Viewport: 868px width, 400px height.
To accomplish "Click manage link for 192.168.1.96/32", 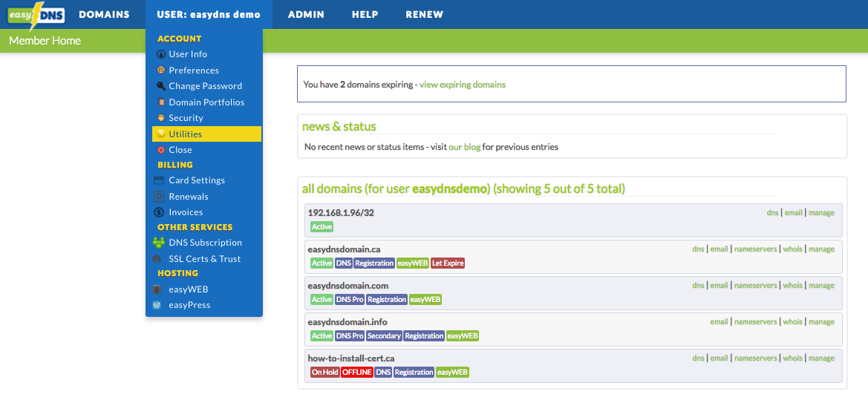I will [821, 212].
